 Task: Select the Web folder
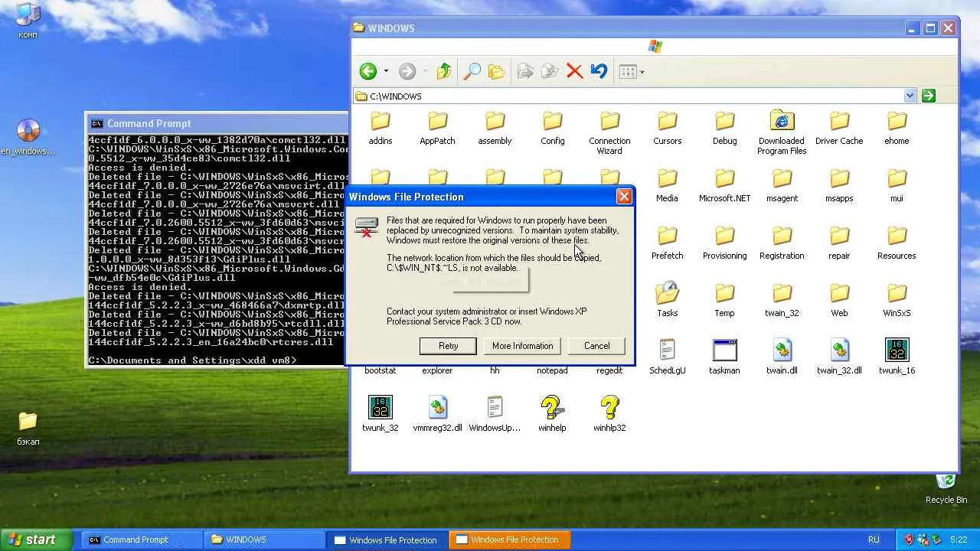click(x=839, y=300)
